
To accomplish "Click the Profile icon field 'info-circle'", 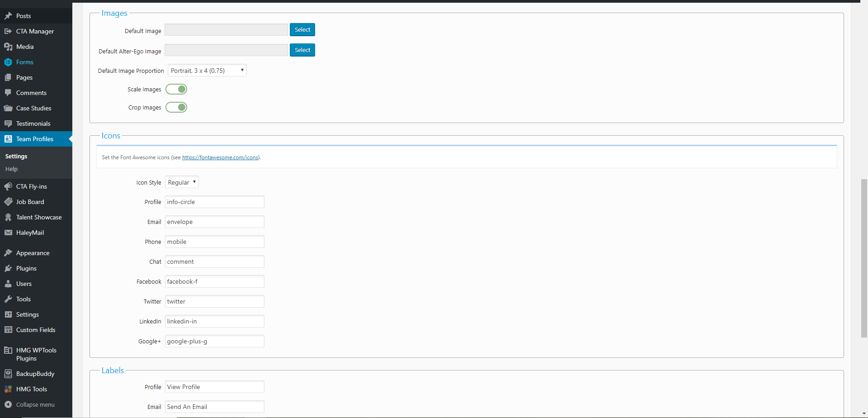I will tap(215, 202).
